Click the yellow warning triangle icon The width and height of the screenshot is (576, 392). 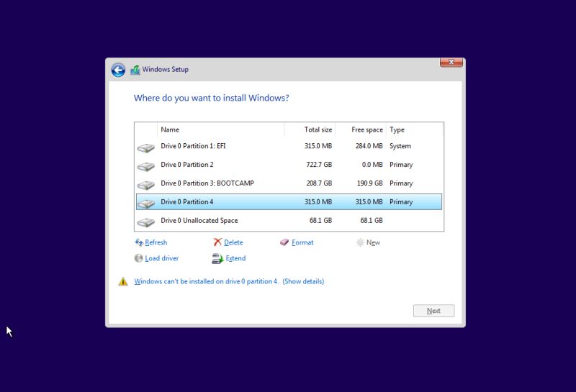[123, 281]
